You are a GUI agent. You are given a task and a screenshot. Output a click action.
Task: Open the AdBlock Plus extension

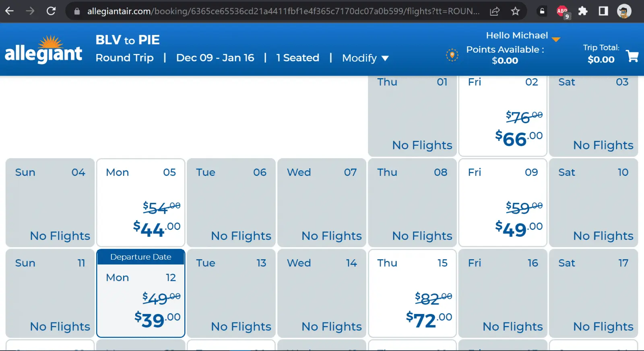562,11
